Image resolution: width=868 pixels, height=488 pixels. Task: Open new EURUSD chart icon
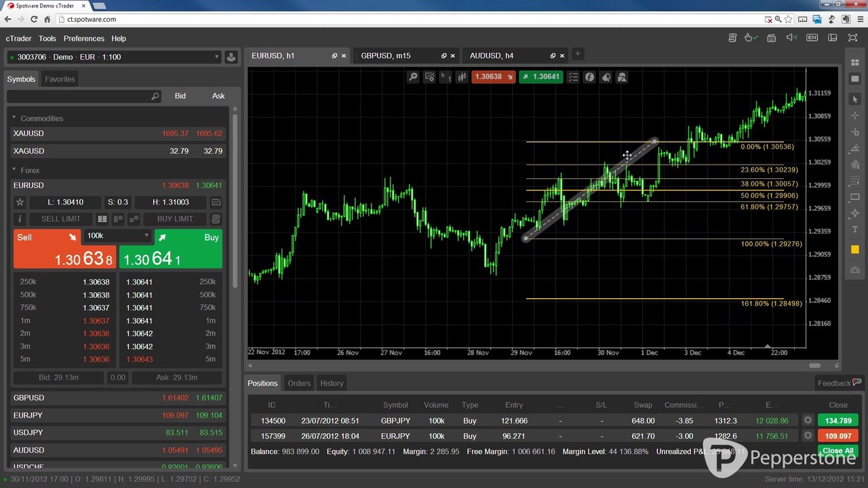[x=216, y=202]
